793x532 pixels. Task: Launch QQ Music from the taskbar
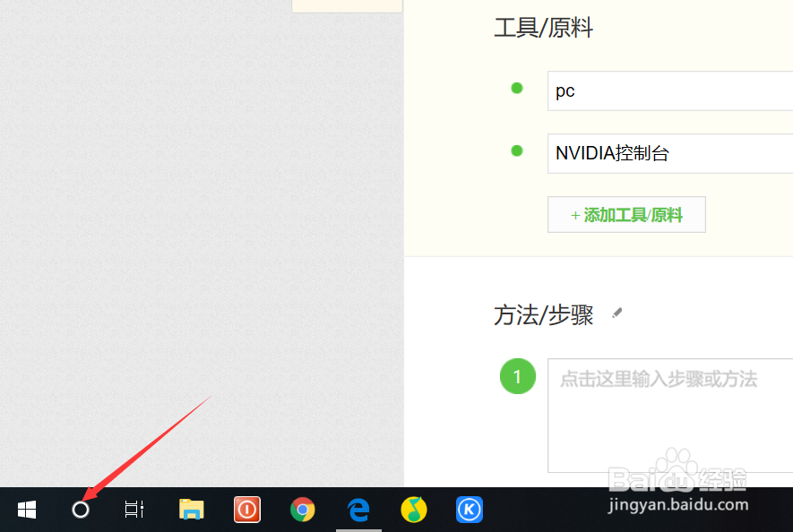point(414,509)
